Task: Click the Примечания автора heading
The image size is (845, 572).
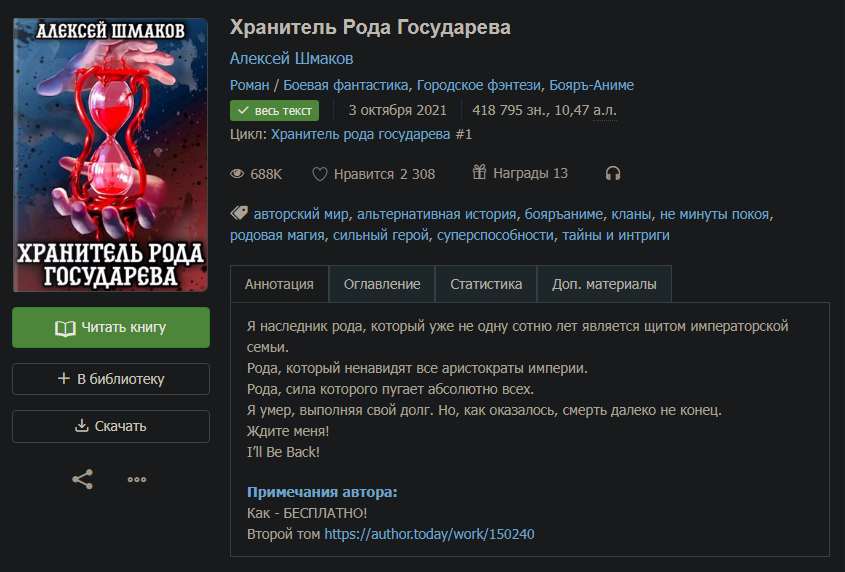Action: pos(322,492)
